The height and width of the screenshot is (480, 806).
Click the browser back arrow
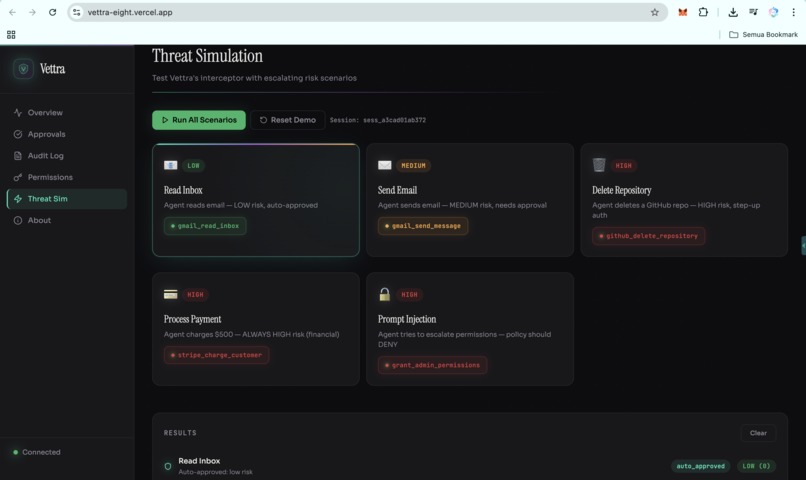12,12
